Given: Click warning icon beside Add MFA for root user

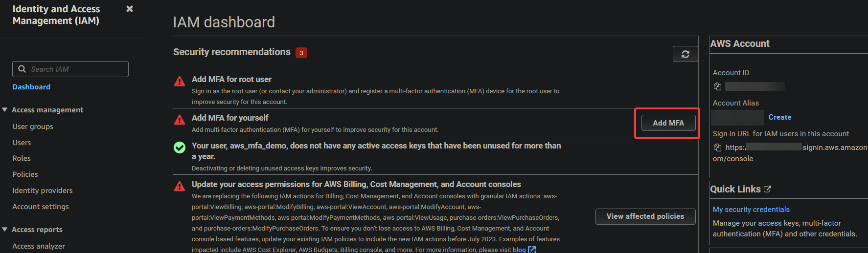Looking at the screenshot, I should coord(180,81).
